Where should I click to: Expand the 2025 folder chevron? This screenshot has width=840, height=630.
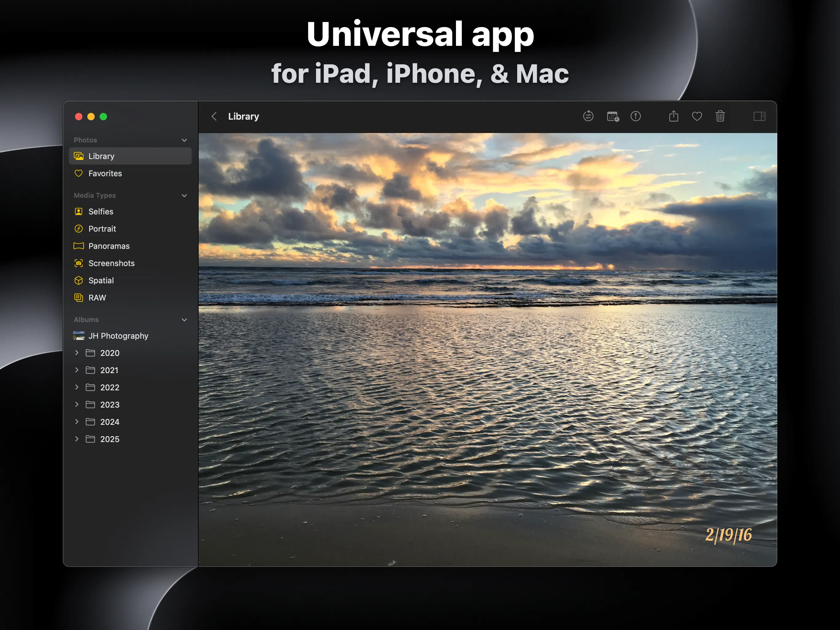coord(77,439)
